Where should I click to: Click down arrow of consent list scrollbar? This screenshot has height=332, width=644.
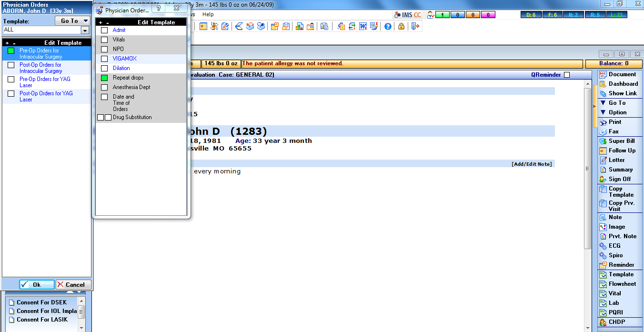[x=81, y=328]
